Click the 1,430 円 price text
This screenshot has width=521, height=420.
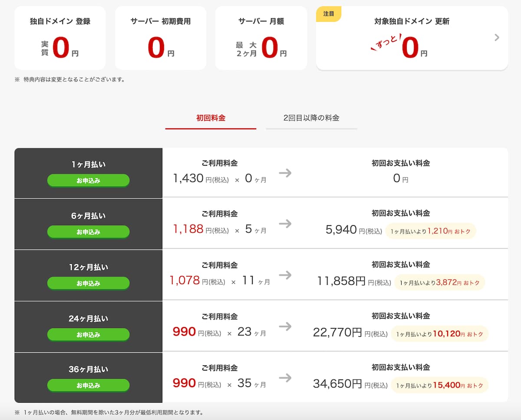coord(201,178)
